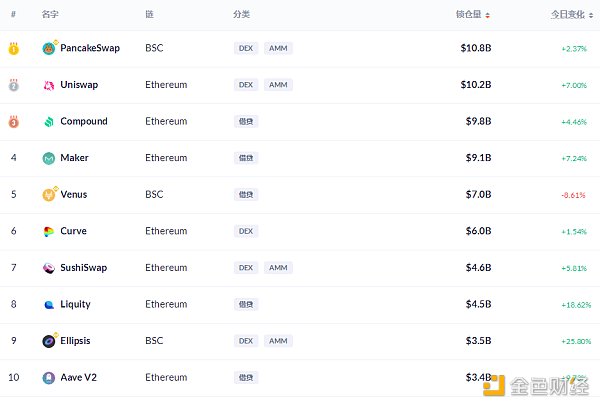Sort by the 锁仓量 column arrow
This screenshot has width=600, height=407.
[487, 15]
